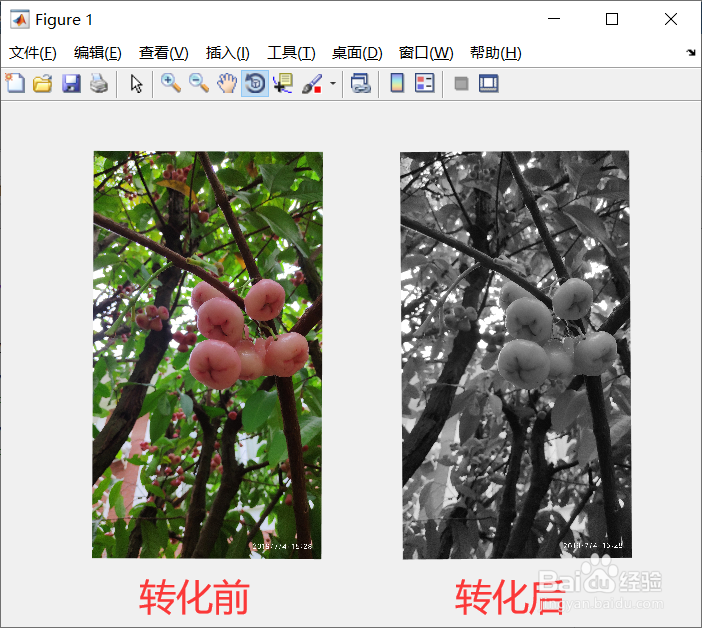
Task: Open the 编辑(E) menu
Action: coord(98,53)
